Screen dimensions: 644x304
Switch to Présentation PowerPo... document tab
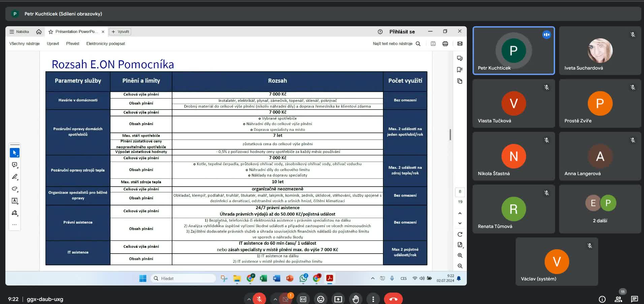point(76,32)
